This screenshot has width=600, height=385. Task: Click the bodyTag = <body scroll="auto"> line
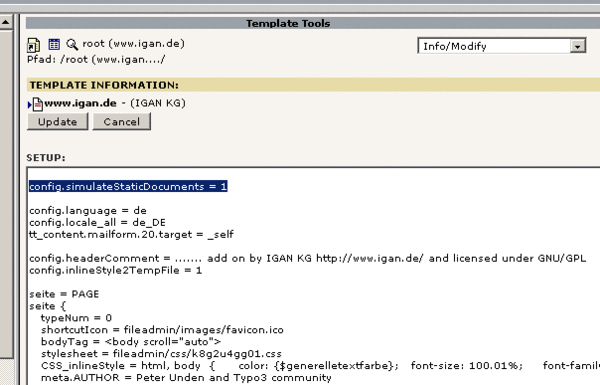point(131,341)
